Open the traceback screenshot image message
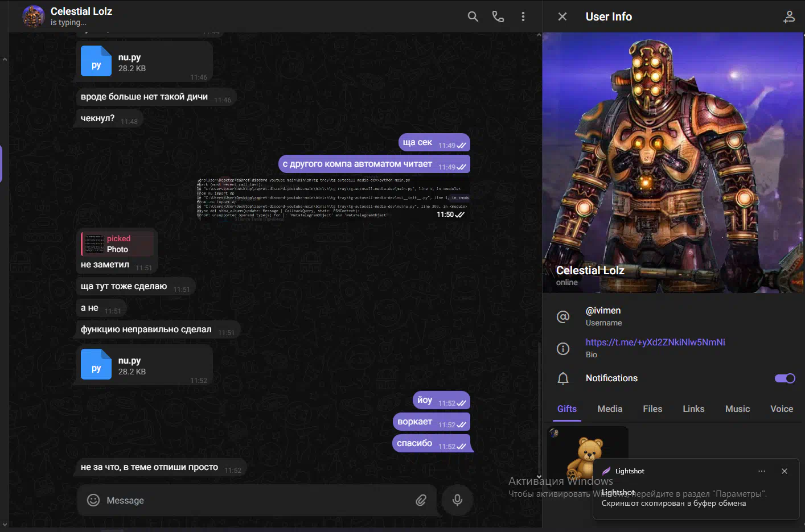This screenshot has width=805, height=532. (333, 199)
